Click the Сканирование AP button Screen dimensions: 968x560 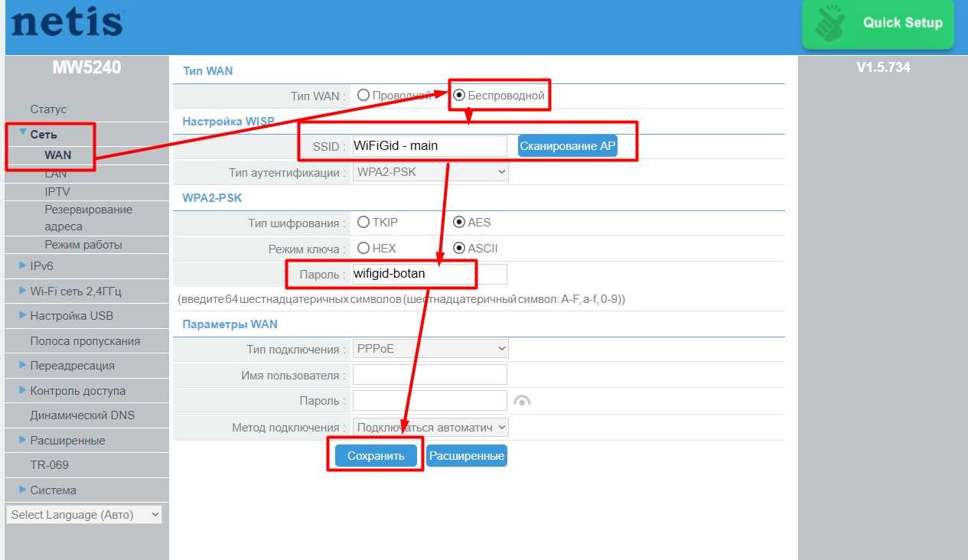point(568,146)
